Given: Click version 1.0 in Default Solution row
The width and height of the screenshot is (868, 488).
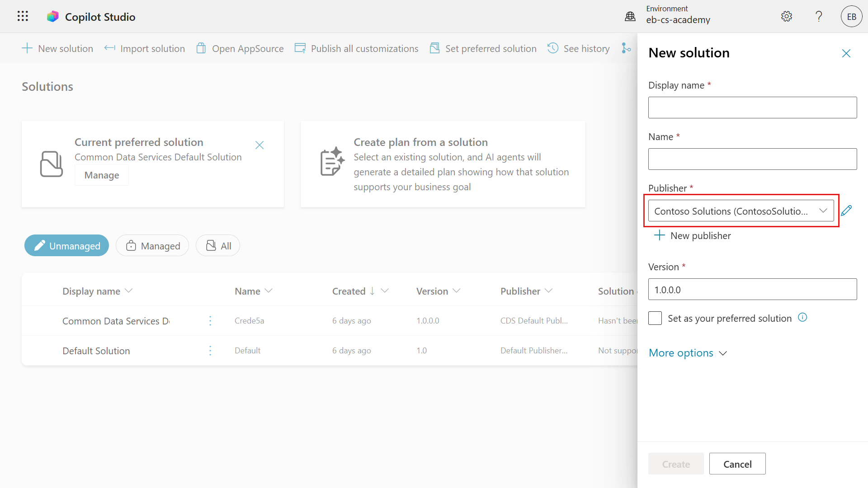Looking at the screenshot, I should click(x=421, y=351).
